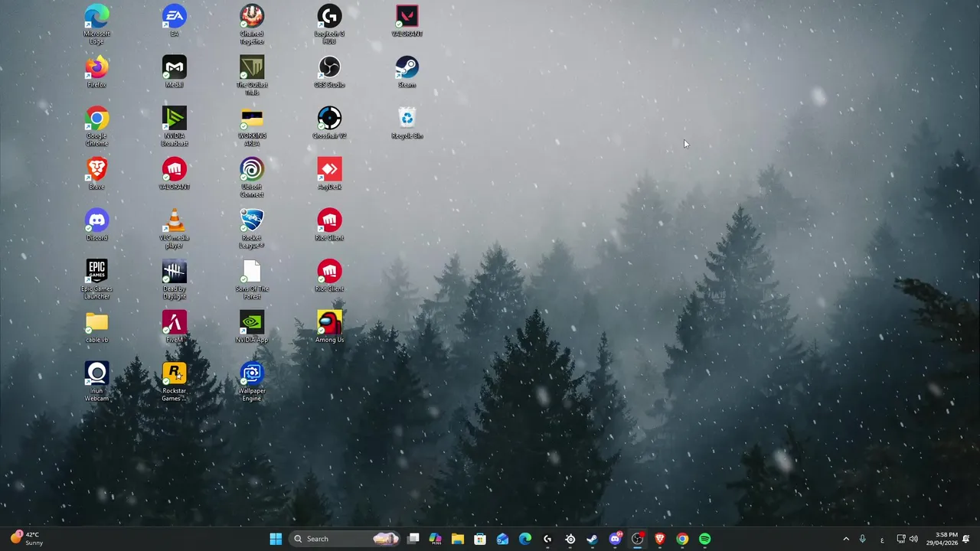Select the WORKING AREA desktop icon
The width and height of the screenshot is (980, 551).
tap(252, 126)
